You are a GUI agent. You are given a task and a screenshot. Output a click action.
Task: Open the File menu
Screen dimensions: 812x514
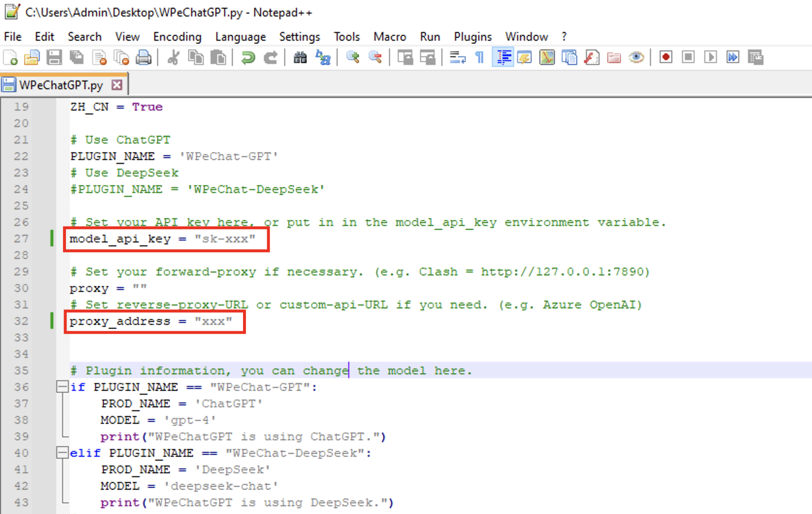click(13, 37)
